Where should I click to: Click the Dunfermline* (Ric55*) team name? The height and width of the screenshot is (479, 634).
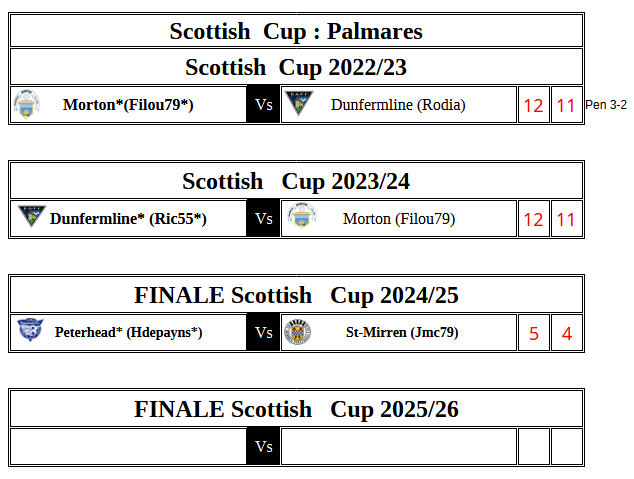click(128, 218)
